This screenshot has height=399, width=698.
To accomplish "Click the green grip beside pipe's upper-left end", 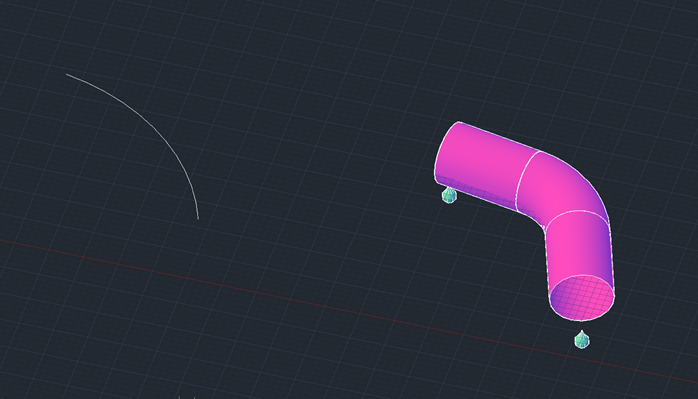I will [x=449, y=195].
